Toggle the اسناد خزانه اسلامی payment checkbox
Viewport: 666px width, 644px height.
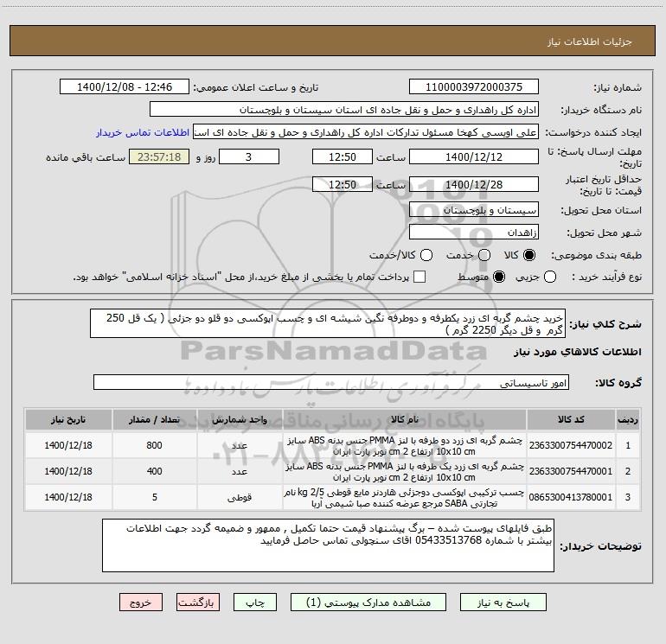(419, 277)
